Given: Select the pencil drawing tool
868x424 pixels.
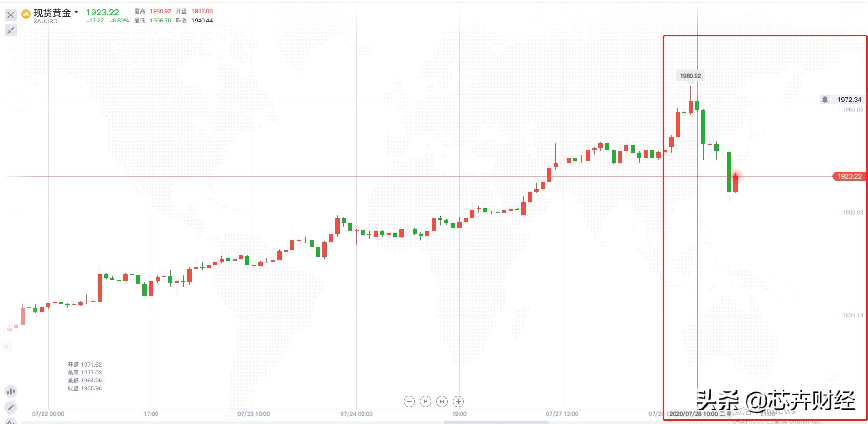Looking at the screenshot, I should click(11, 407).
